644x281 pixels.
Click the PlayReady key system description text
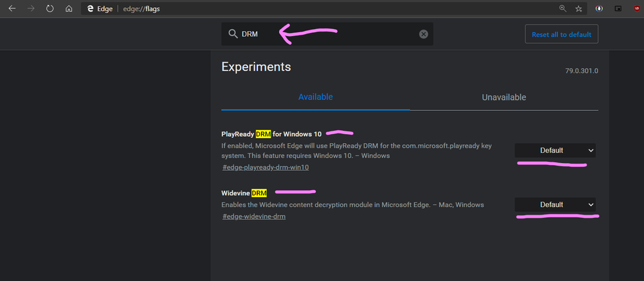[x=356, y=151]
